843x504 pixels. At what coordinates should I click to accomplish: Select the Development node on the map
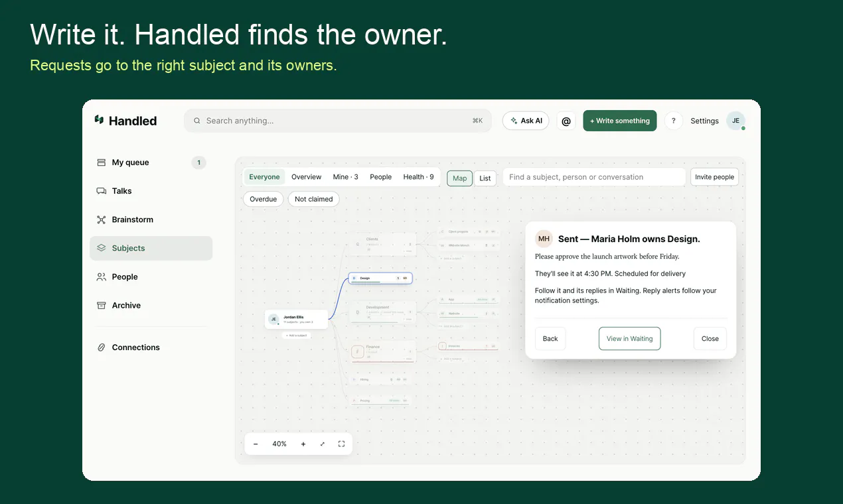[x=382, y=311]
